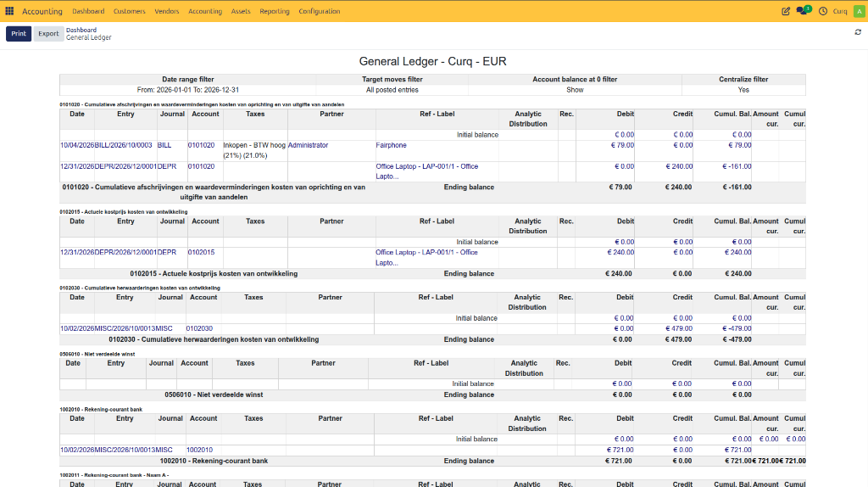The height and width of the screenshot is (487, 868).
Task: Go to Dashboard breadcrumb link
Action: (x=81, y=30)
